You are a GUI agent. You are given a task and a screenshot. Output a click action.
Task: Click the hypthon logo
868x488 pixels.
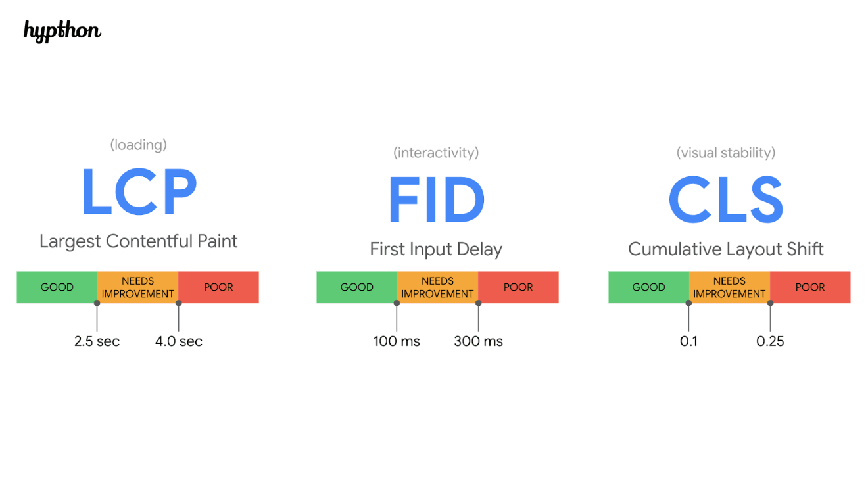pyautogui.click(x=62, y=31)
